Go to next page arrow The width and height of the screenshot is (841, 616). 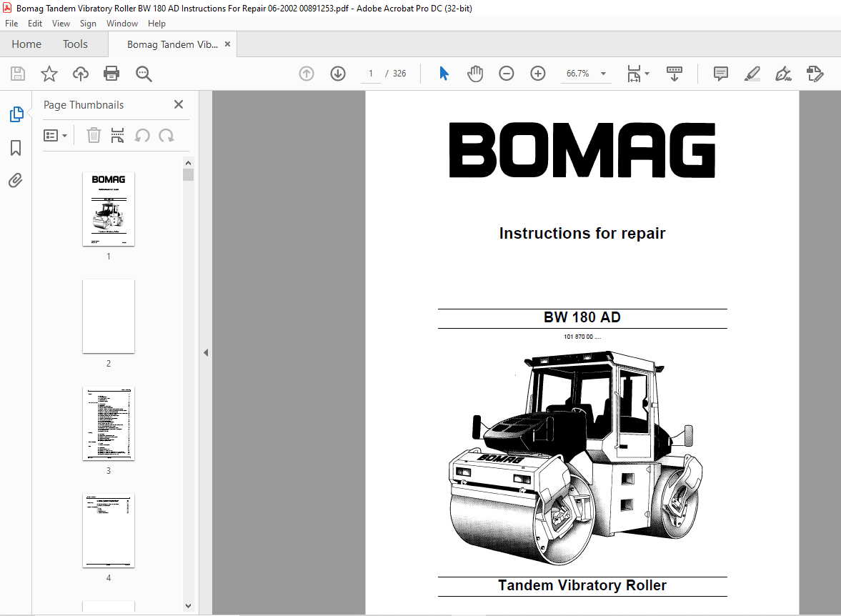click(338, 74)
